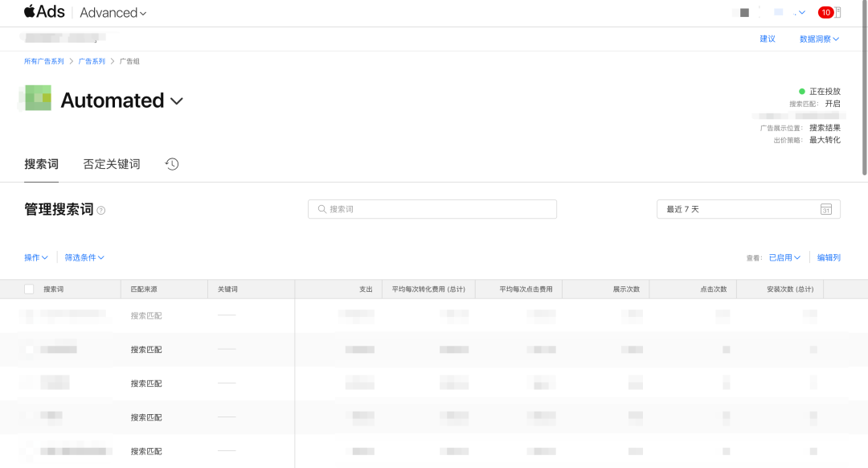This screenshot has height=468, width=868.
Task: Sort by 匹配来源 column header
Action: tap(144, 289)
